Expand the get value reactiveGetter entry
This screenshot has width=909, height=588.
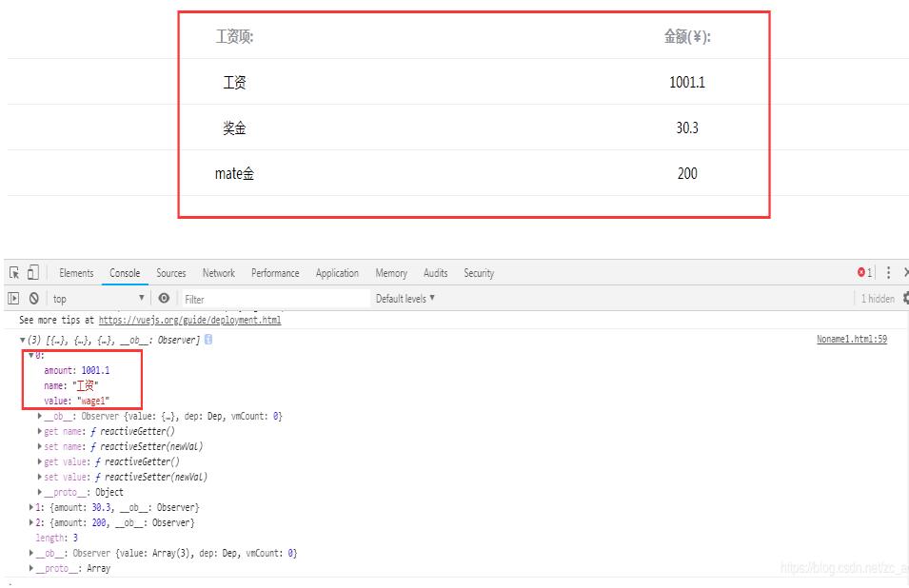pyautogui.click(x=39, y=461)
